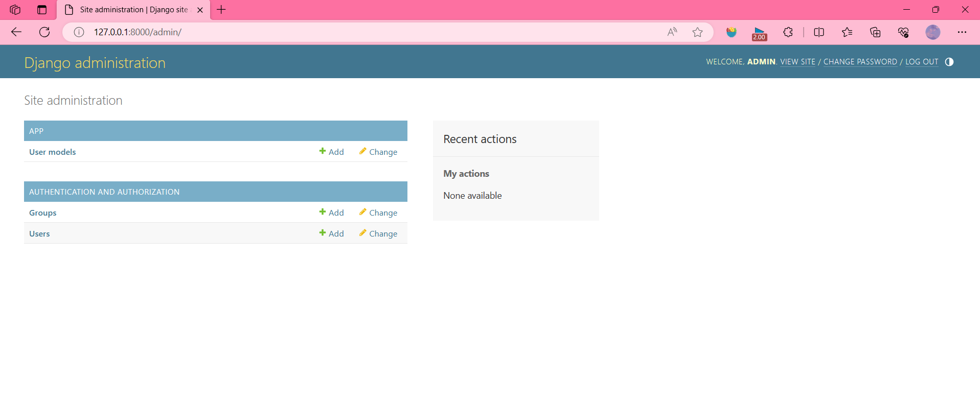This screenshot has height=399, width=980.
Task: Select the Site administration page heading
Action: 73,101
